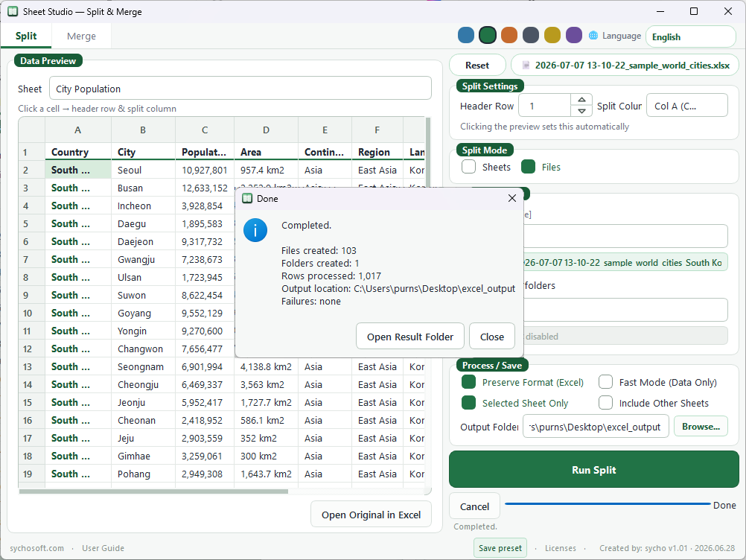The height and width of the screenshot is (560, 746).
Task: Click the Run Split button
Action: [x=594, y=469]
